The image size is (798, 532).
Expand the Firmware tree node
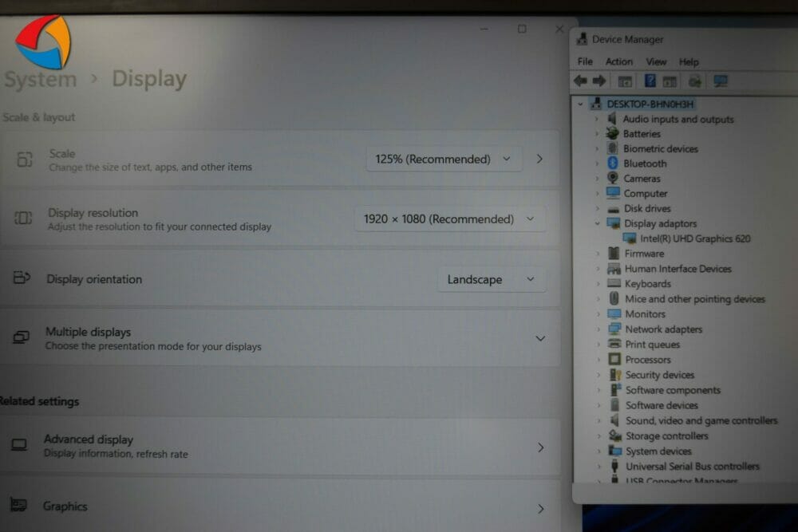click(x=598, y=254)
